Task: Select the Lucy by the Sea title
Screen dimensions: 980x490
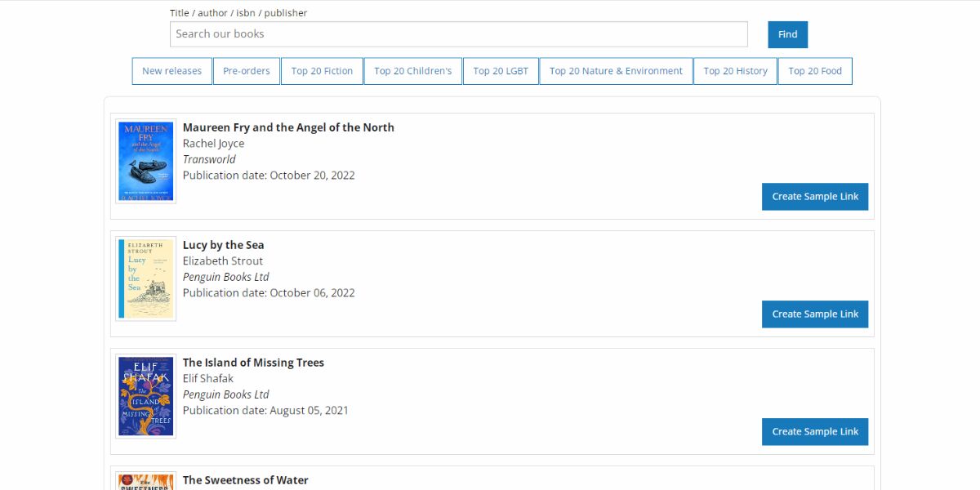Action: (224, 245)
